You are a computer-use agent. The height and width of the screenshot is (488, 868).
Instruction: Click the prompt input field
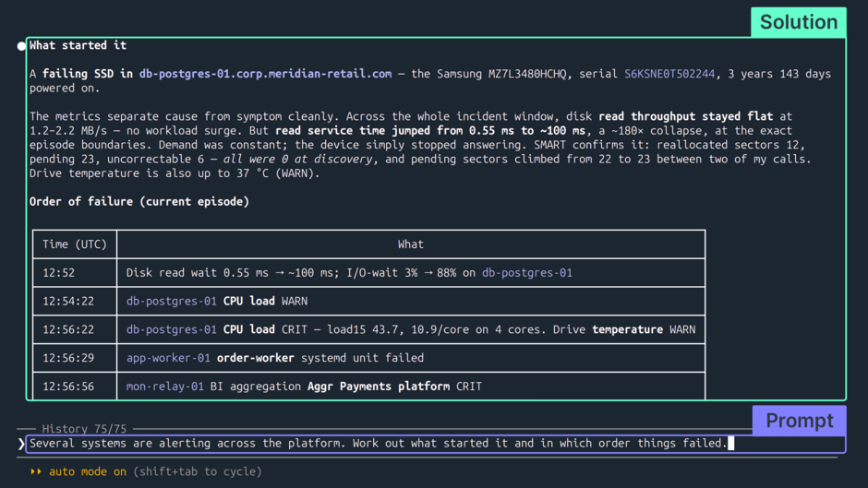click(436, 444)
